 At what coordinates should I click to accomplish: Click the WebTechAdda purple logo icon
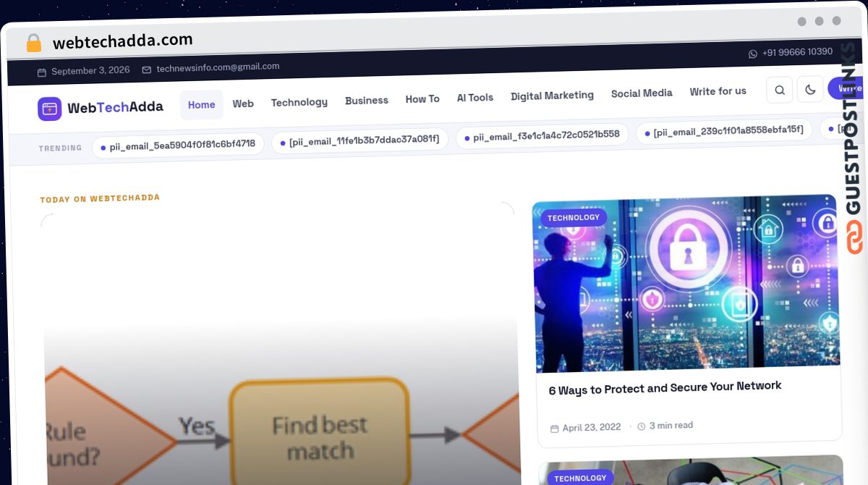tap(50, 109)
